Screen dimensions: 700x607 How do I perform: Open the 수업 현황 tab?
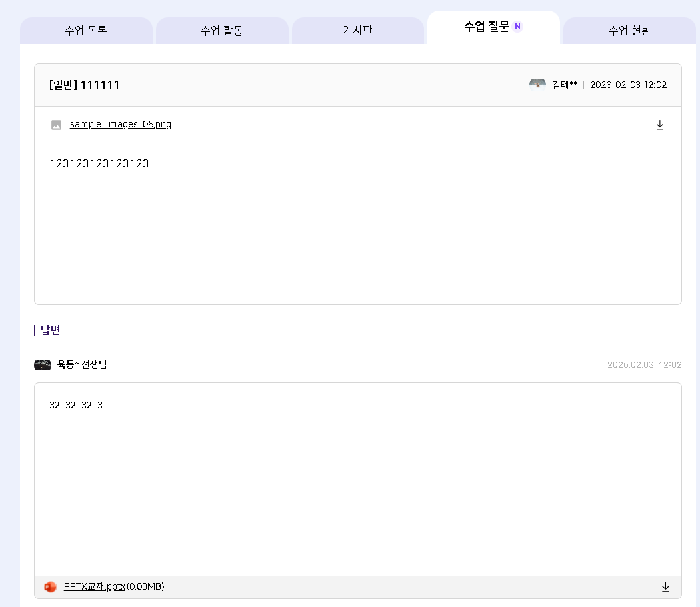pos(629,31)
